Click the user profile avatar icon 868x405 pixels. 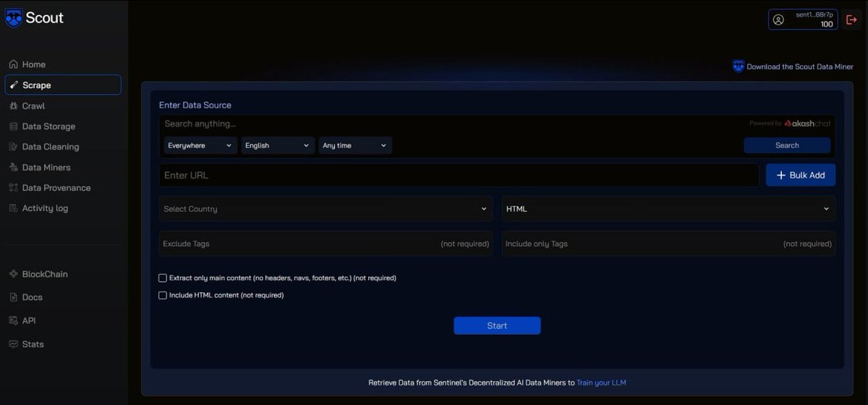coord(778,20)
